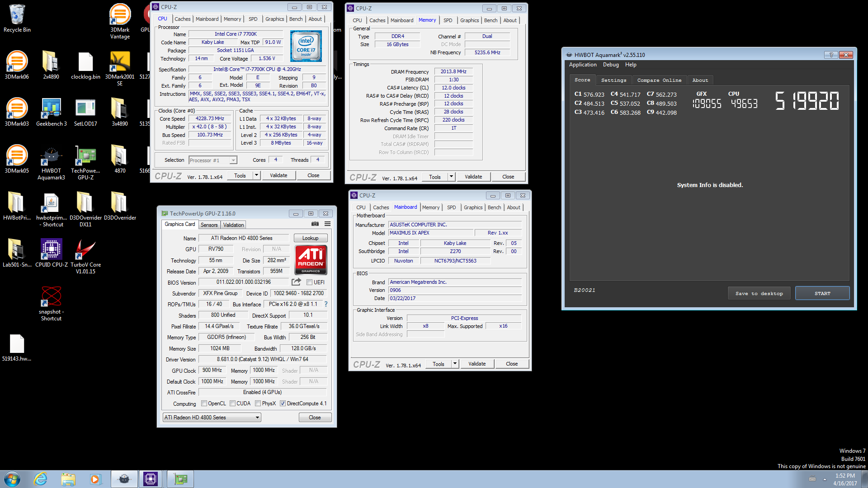Click the Aquamark Help menu

click(631, 65)
